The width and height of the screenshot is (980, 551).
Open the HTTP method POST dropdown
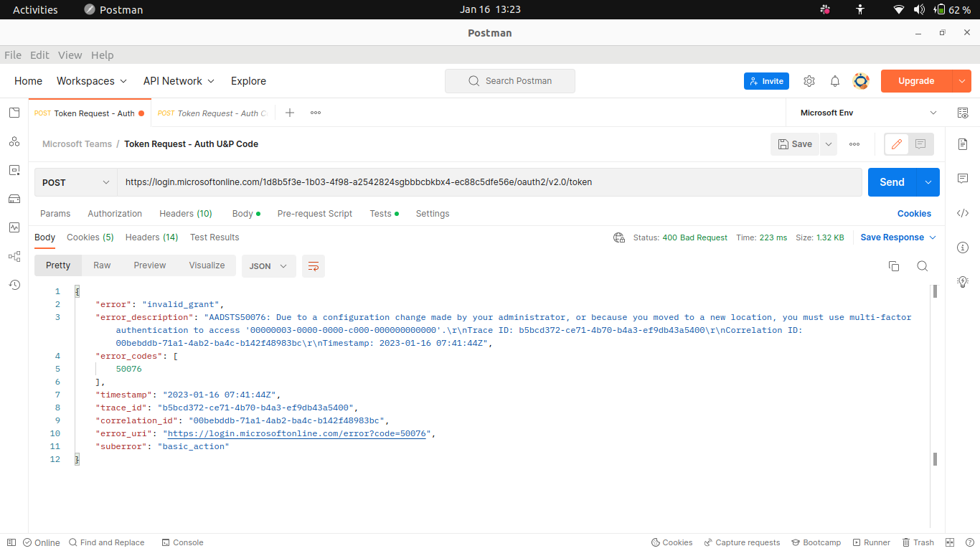click(76, 182)
